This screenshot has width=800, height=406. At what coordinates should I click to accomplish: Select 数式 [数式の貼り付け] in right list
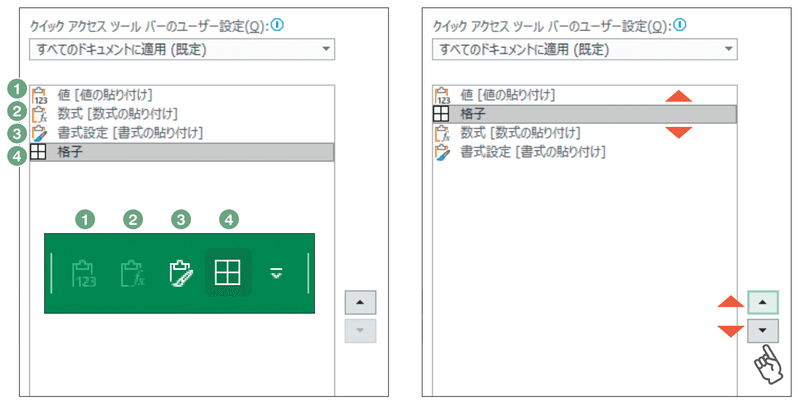pyautogui.click(x=585, y=133)
